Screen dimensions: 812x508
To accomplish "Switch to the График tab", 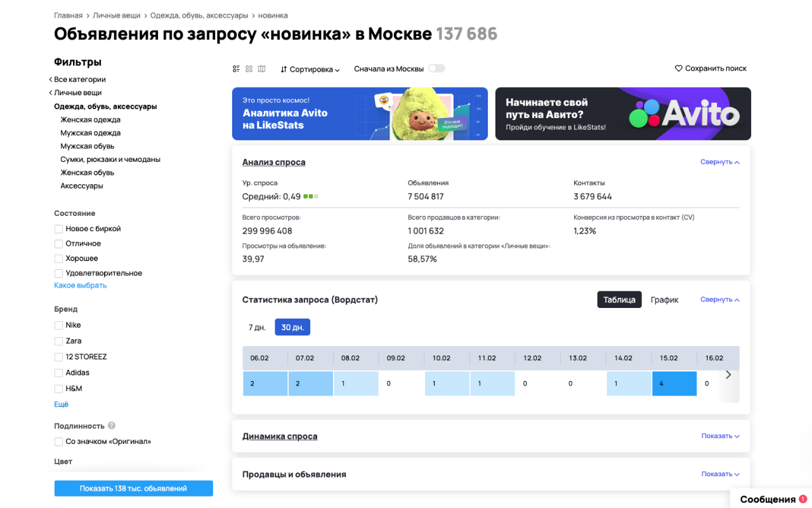I will [x=664, y=299].
